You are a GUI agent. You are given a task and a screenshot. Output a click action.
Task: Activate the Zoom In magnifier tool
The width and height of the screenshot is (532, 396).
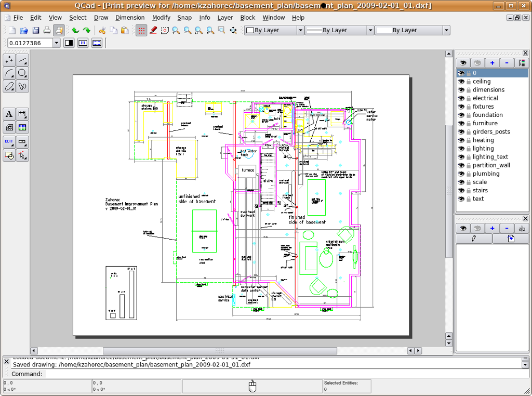click(x=176, y=30)
